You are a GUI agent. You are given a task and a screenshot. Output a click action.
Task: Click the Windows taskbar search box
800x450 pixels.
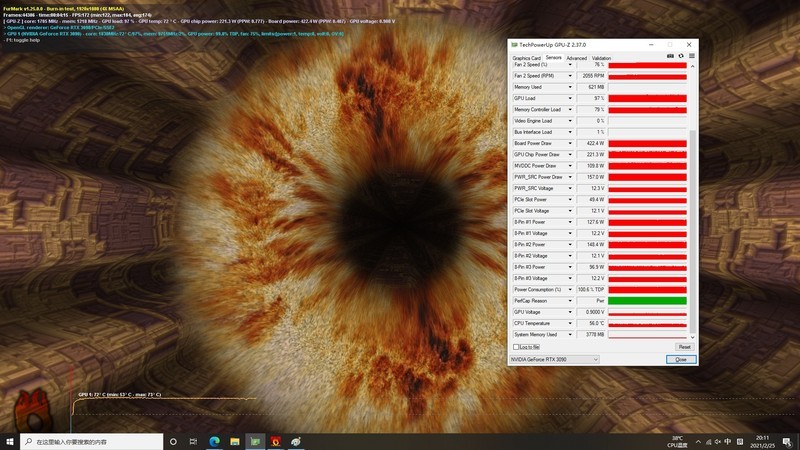pyautogui.click(x=92, y=441)
